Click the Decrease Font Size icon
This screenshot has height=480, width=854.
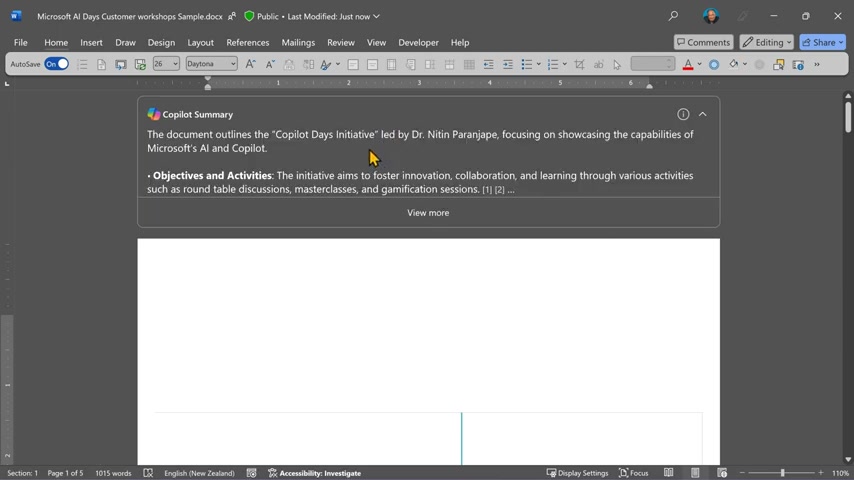[x=270, y=64]
